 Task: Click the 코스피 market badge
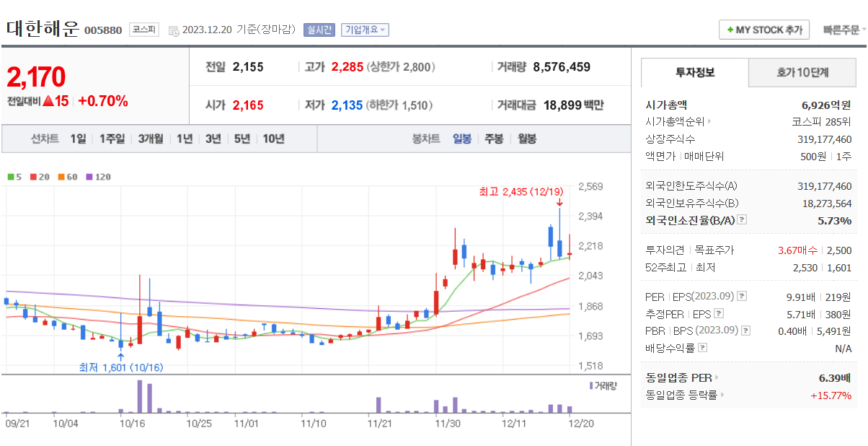pos(144,30)
